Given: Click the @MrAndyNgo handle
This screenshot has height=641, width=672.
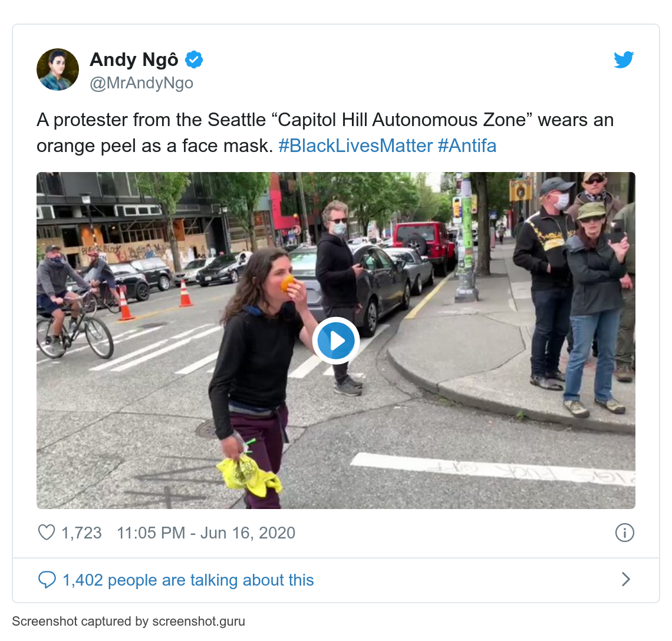Looking at the screenshot, I should coord(141,82).
